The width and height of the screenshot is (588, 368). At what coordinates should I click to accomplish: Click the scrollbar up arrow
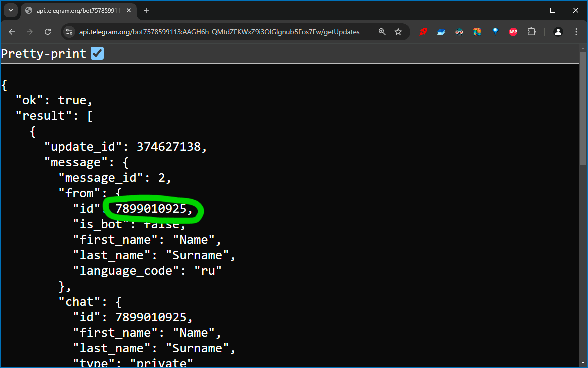point(583,48)
